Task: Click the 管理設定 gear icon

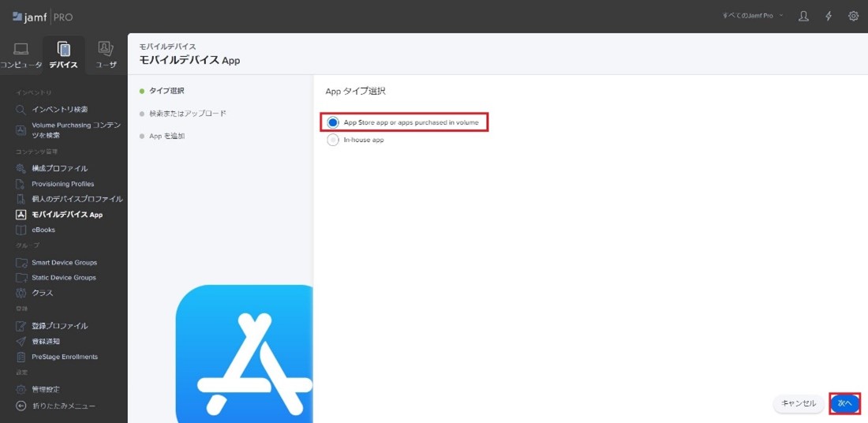Action: (21, 389)
